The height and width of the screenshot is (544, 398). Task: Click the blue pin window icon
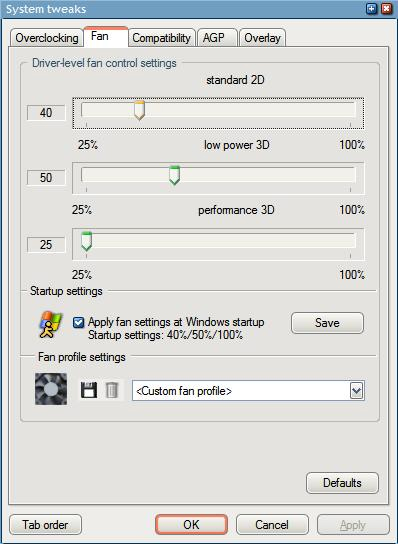coord(371,9)
